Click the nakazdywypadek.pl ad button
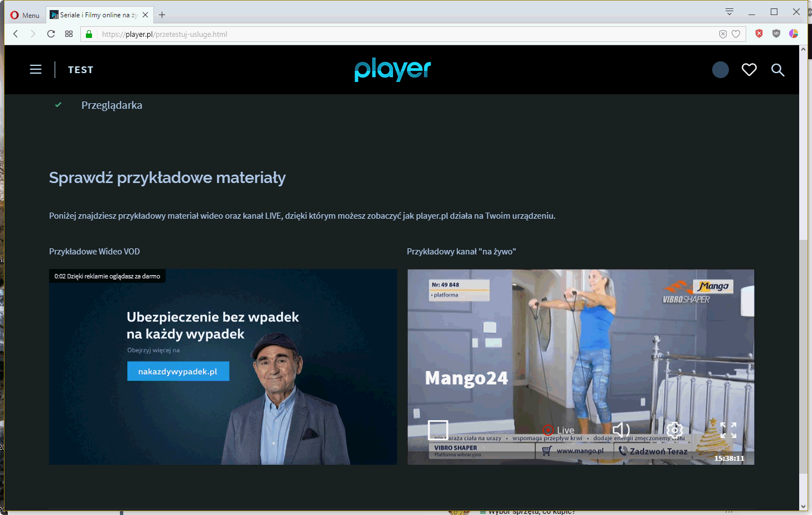812x515 pixels. click(178, 372)
